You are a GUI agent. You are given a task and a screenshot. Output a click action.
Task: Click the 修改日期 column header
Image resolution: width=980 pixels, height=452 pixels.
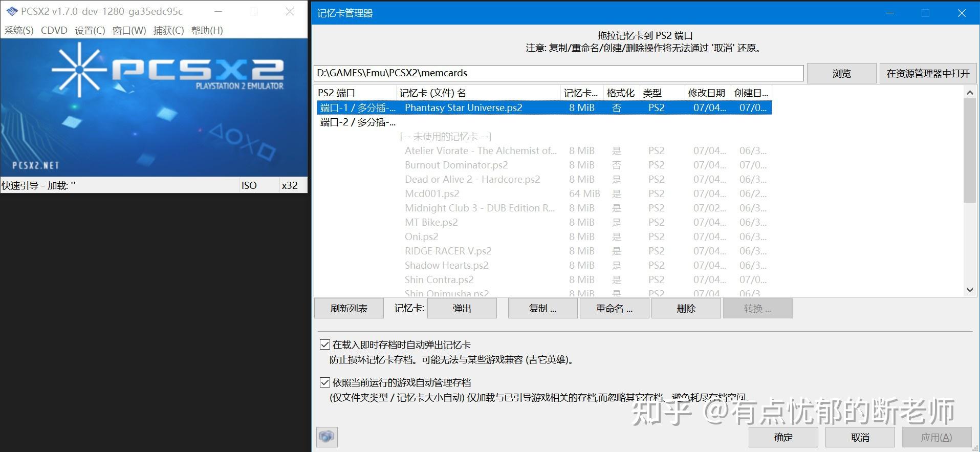click(x=707, y=93)
